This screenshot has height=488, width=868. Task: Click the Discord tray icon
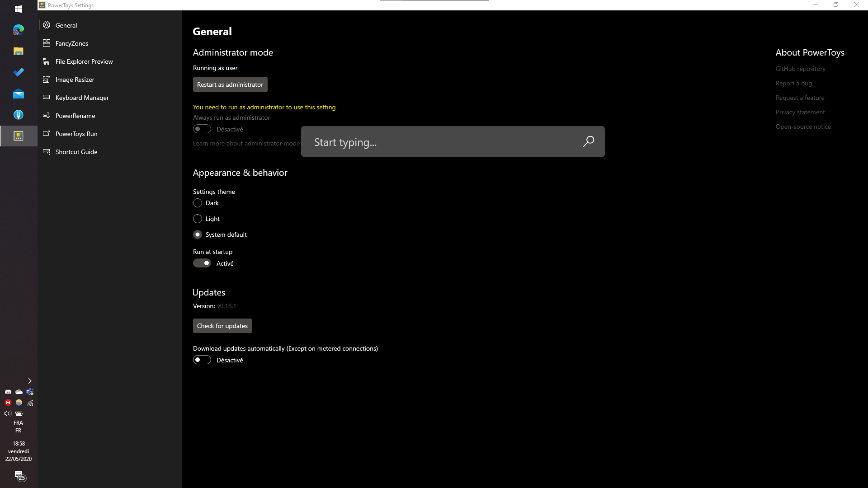pos(8,392)
